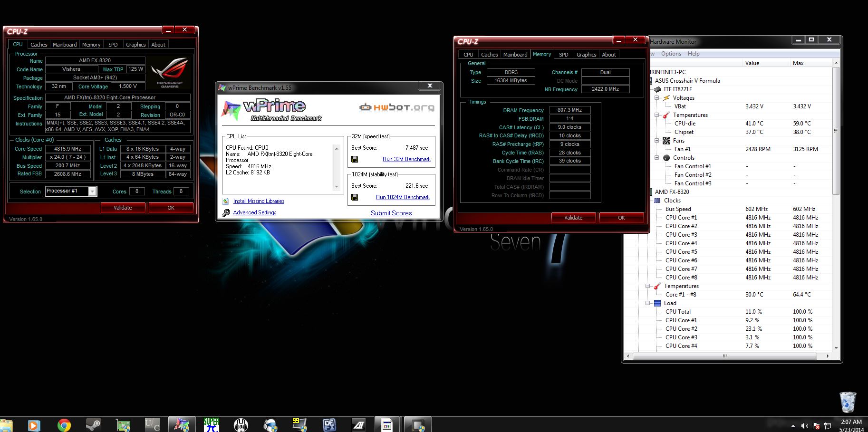Image resolution: width=868 pixels, height=432 pixels.
Task: Open the Recycle Bin on the desktop
Action: [848, 402]
